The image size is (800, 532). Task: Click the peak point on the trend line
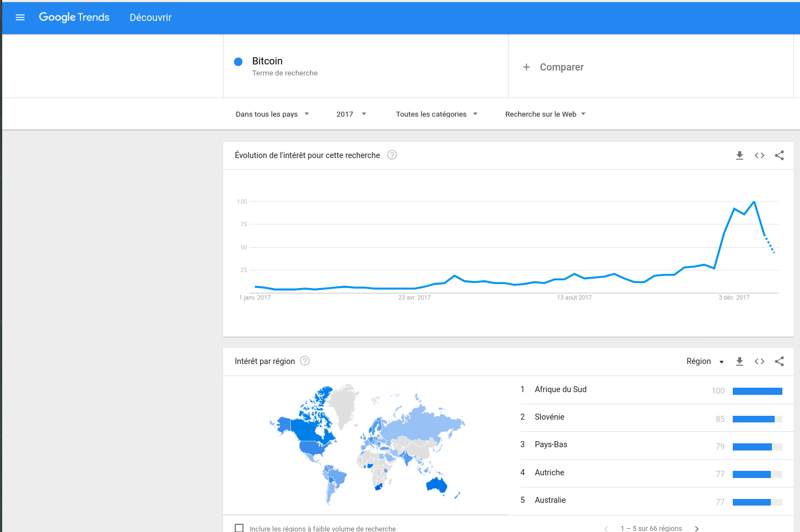(754, 202)
